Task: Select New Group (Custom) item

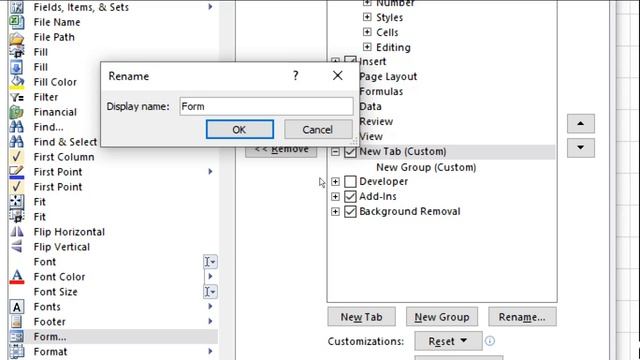Action: click(426, 167)
